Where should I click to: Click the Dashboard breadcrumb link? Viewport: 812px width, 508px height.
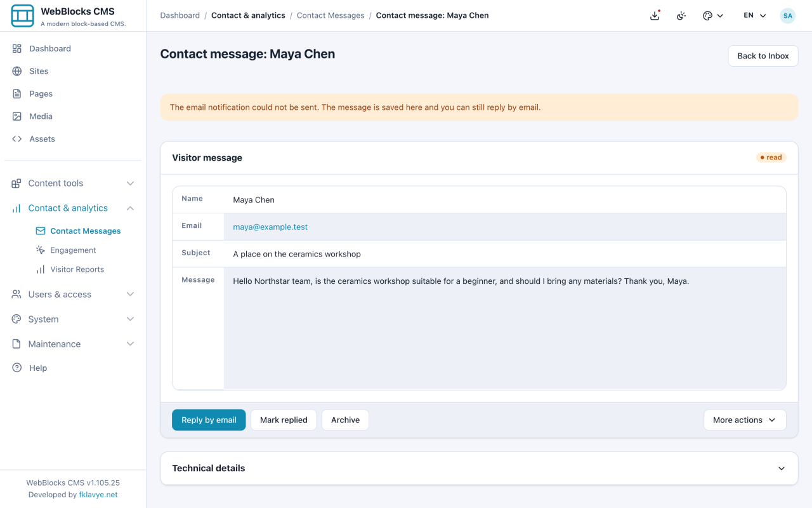coord(180,15)
